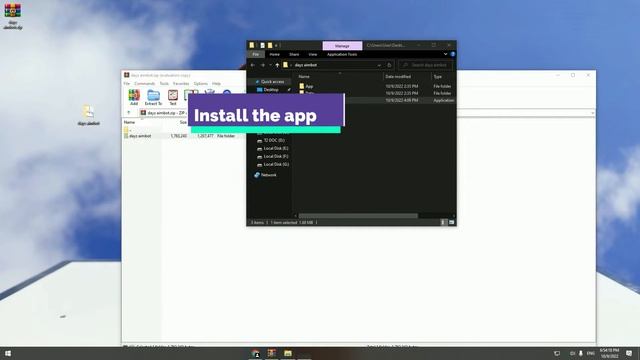640x360 pixels.
Task: Open WinRAR File menu
Action: pos(127,83)
